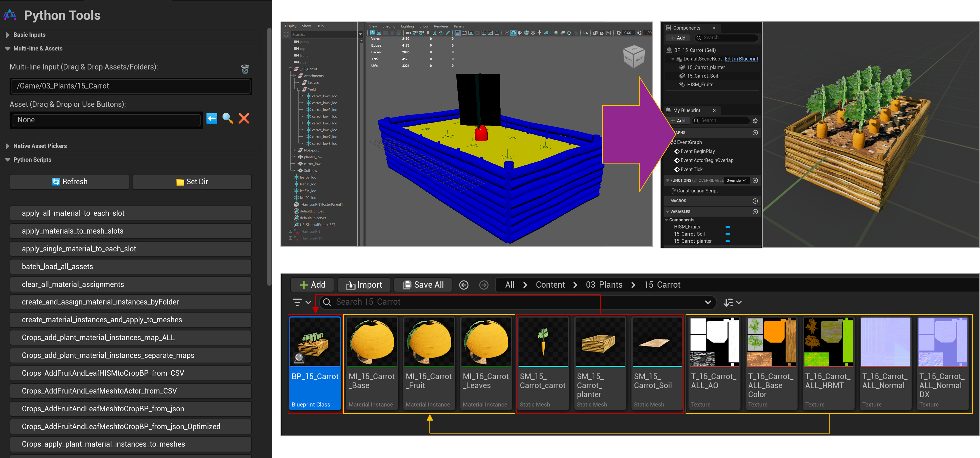Click the Refresh scripts button
Screen dimensions: 980x458
(69, 182)
